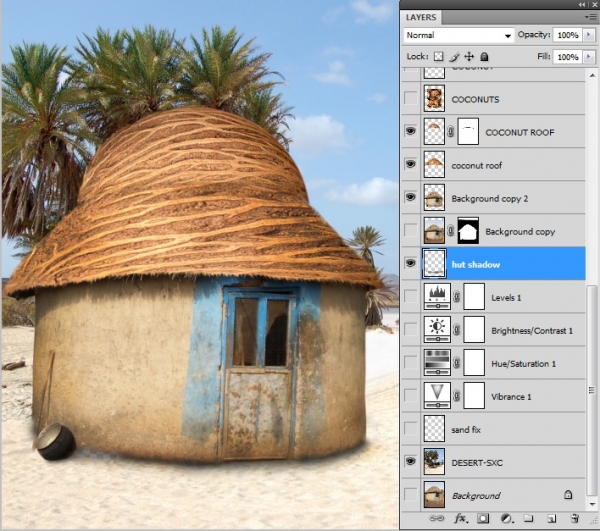The width and height of the screenshot is (600, 531).
Task: Show the COCONUTS layer
Action: click(x=411, y=98)
